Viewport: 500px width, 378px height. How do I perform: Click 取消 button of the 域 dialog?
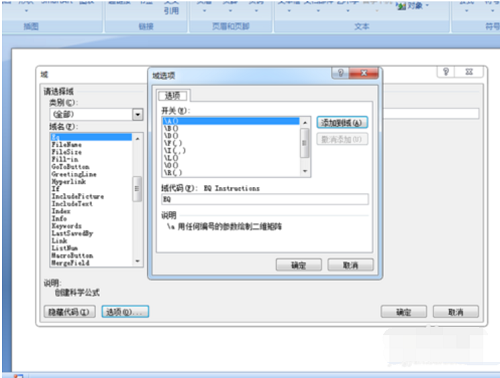point(456,312)
